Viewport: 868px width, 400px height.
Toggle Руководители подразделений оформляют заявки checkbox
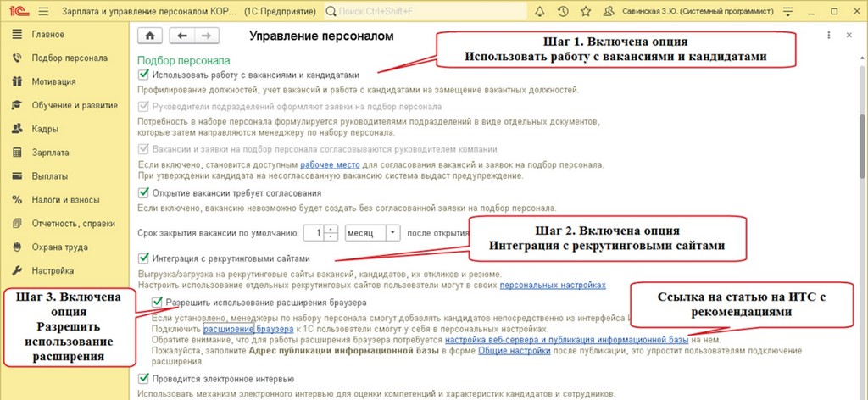click(144, 106)
